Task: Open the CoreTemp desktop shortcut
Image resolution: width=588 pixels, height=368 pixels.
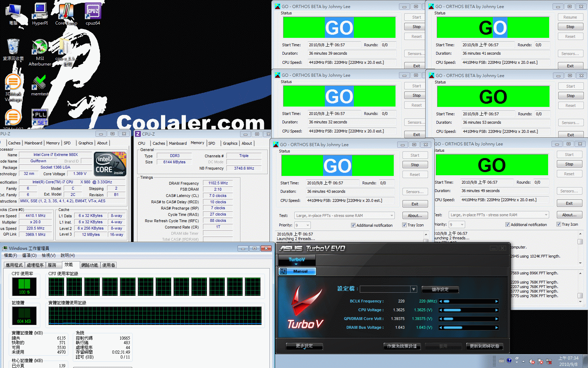Action: [66, 14]
